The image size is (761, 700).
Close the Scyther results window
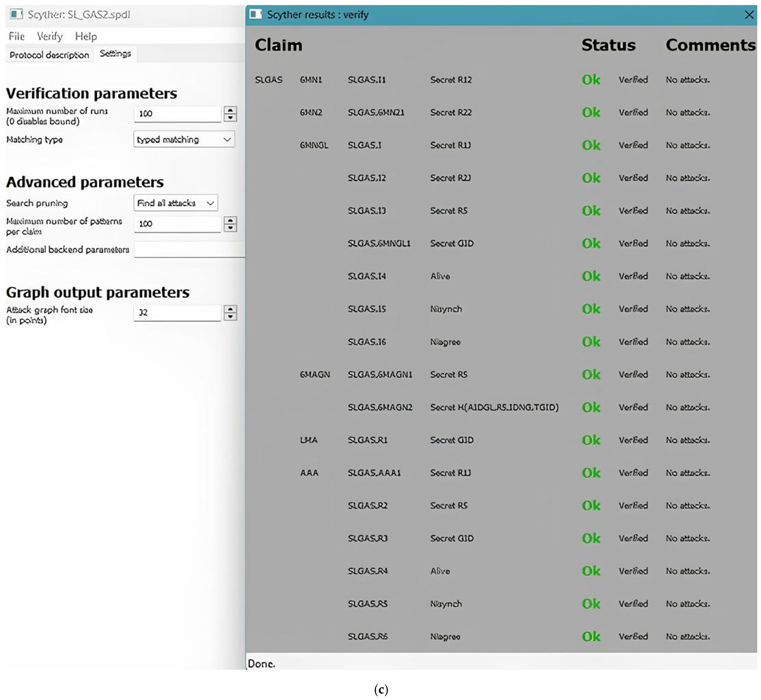click(749, 15)
